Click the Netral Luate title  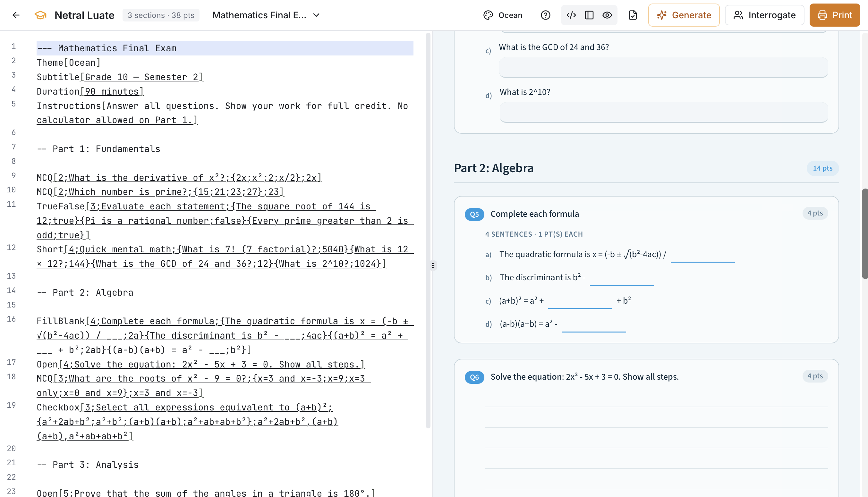pos(84,15)
